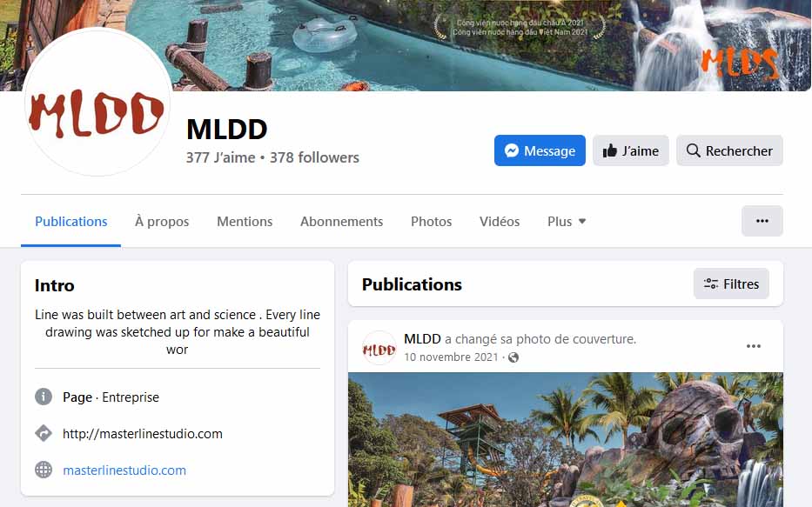Open the Photos tab

(x=432, y=222)
